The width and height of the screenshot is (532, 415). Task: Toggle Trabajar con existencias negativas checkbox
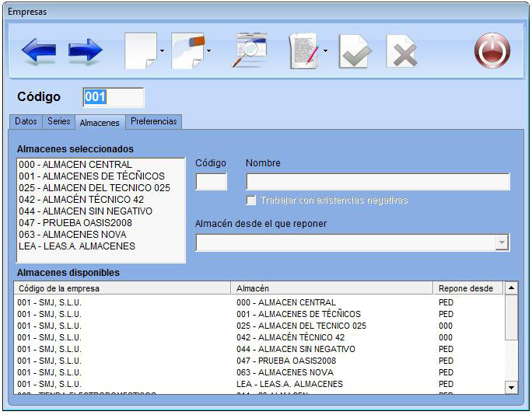pyautogui.click(x=251, y=201)
